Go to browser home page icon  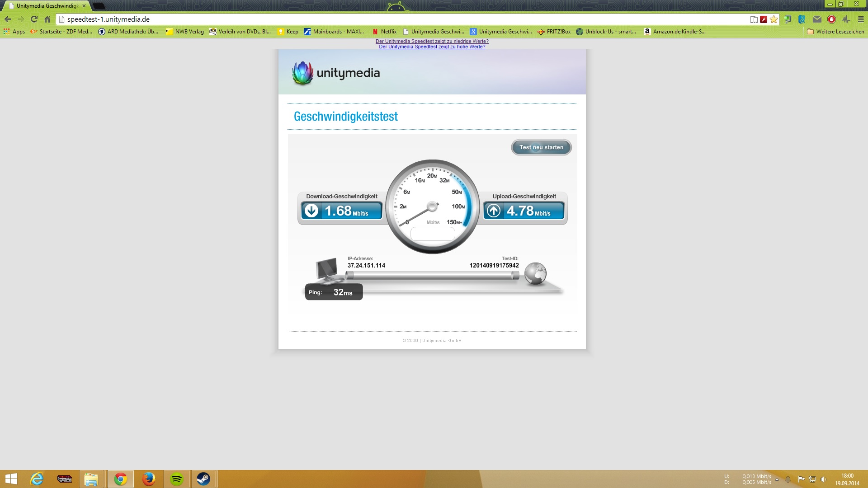click(47, 19)
